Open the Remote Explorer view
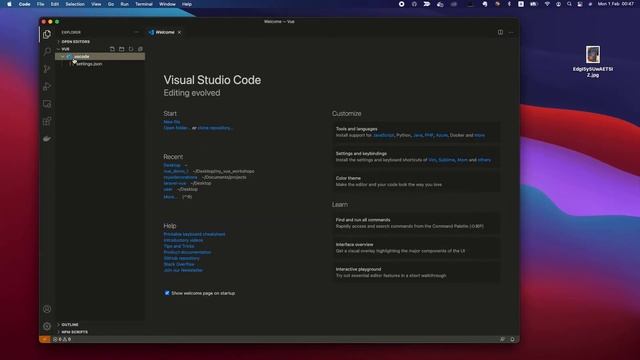This screenshot has width=640, height=360. click(47, 104)
